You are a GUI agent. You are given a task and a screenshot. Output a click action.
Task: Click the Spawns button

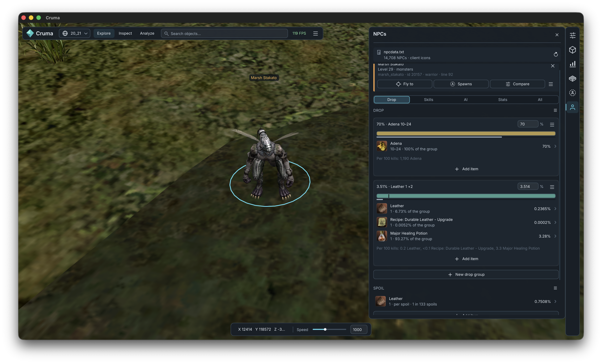coord(461,84)
